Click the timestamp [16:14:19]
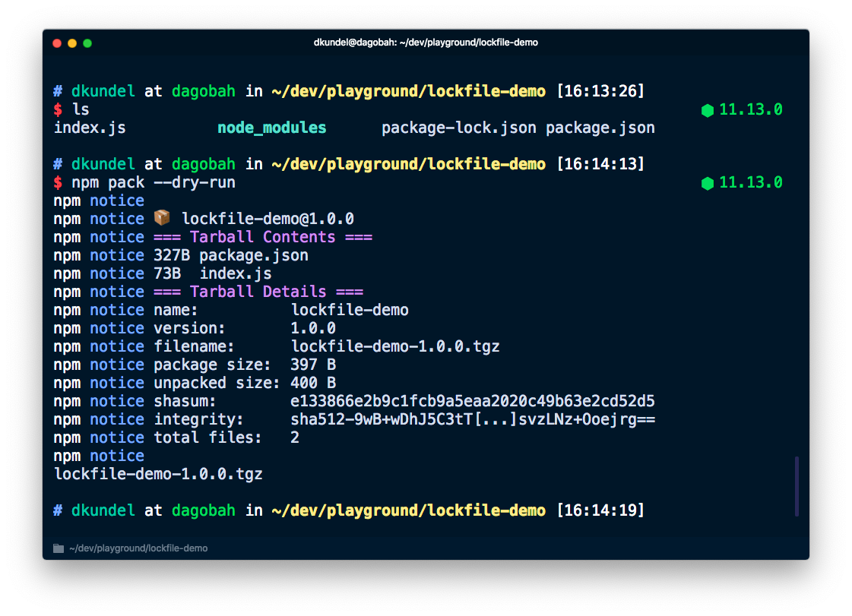This screenshot has width=852, height=616. point(600,510)
